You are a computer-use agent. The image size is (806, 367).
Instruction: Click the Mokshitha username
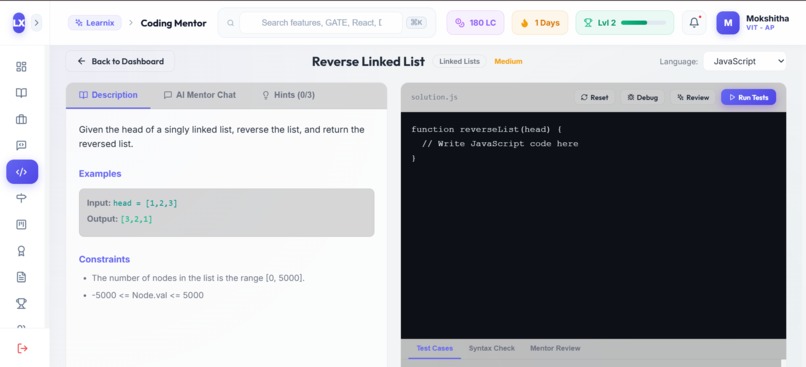(x=767, y=19)
